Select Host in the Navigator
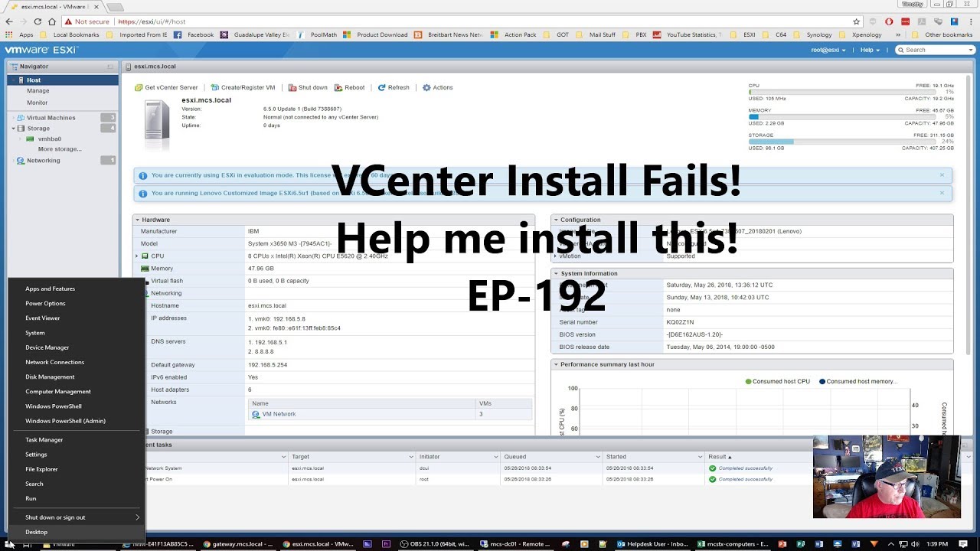 point(63,80)
